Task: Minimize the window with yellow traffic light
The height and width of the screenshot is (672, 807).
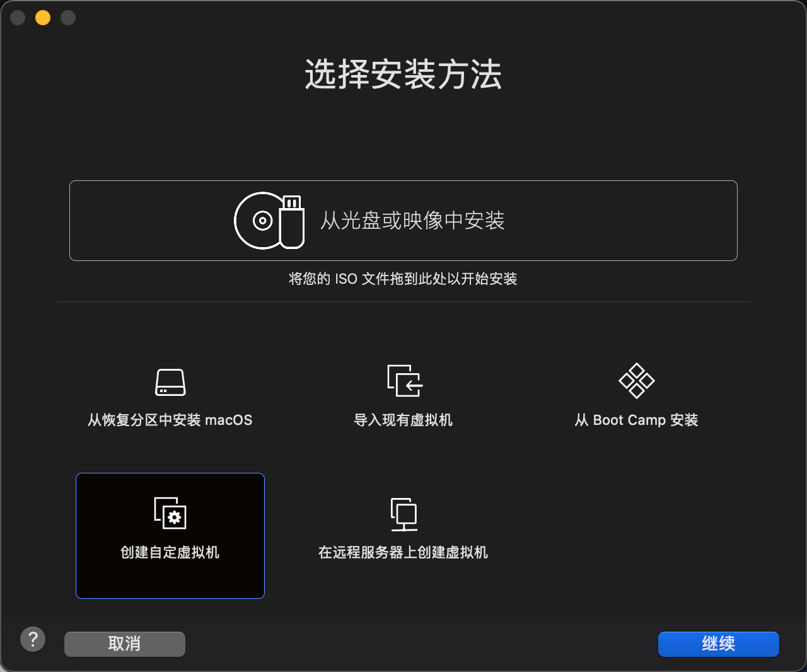Action: [42, 18]
